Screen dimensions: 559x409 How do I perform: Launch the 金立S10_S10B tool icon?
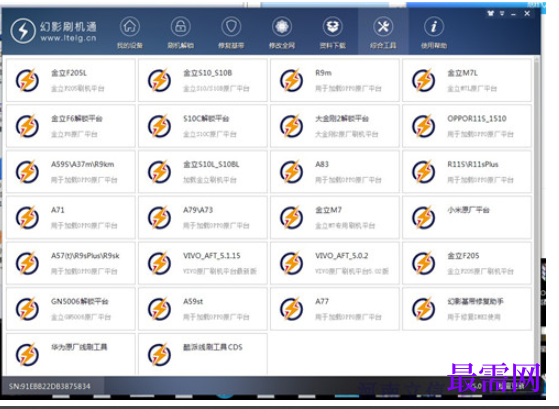click(159, 80)
